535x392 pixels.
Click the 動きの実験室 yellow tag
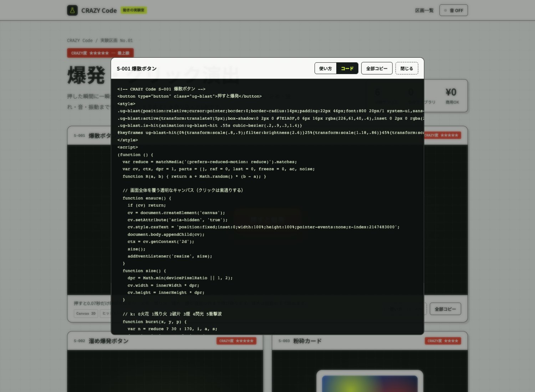133,10
